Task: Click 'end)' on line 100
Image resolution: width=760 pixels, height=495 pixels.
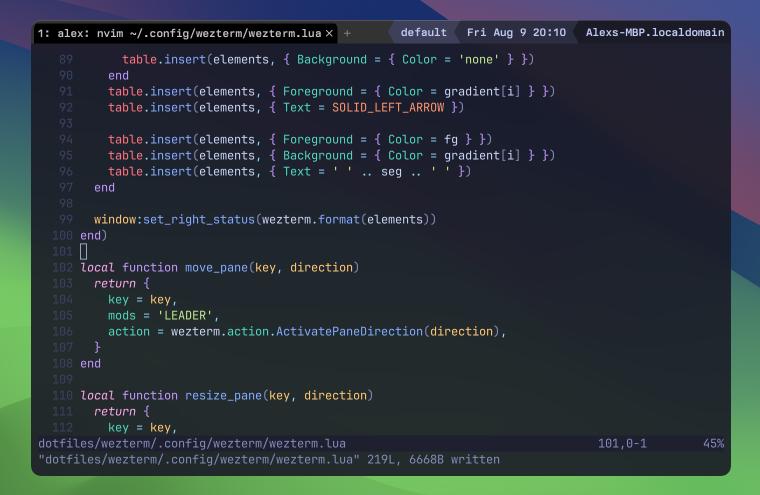Action: (94, 236)
